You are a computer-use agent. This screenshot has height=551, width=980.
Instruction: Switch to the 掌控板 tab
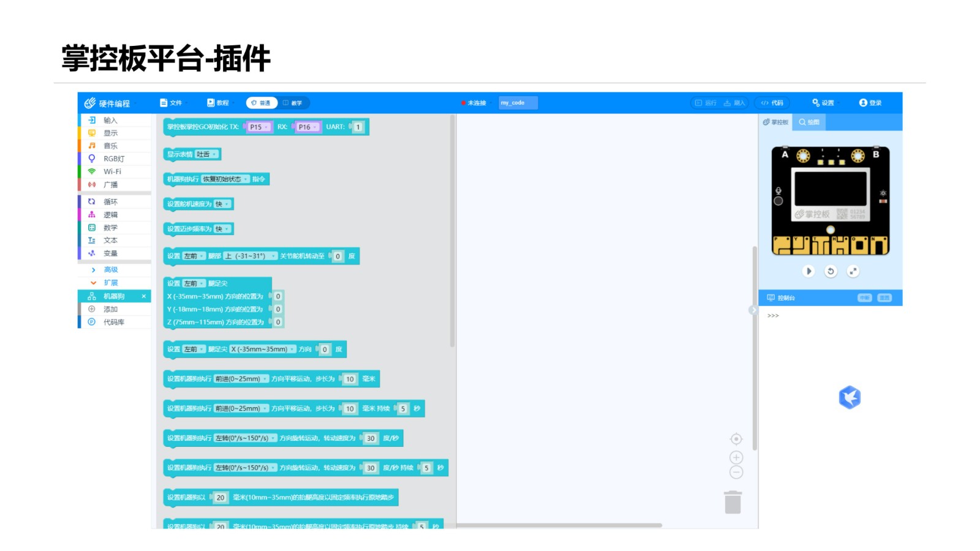(x=775, y=122)
